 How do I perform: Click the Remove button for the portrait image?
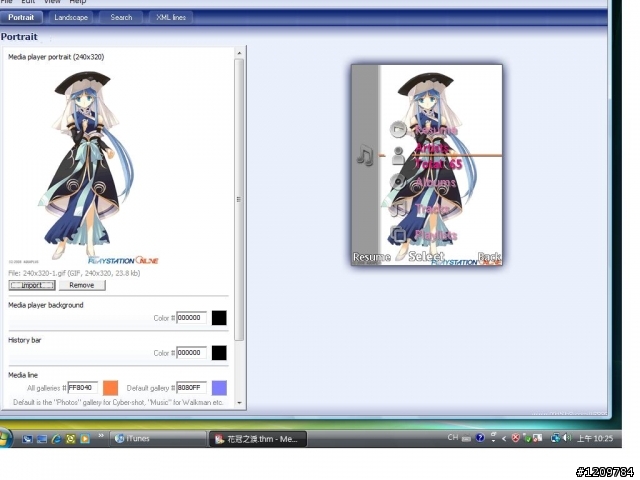point(82,285)
